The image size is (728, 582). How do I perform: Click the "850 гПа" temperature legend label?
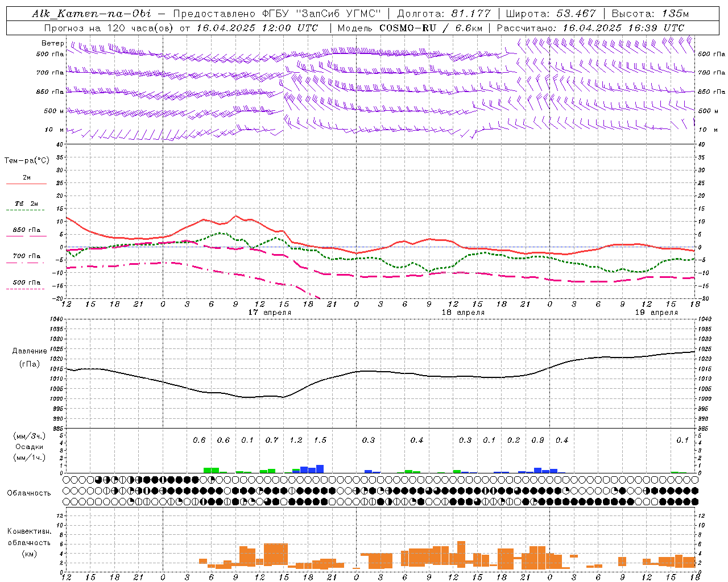pos(26,230)
